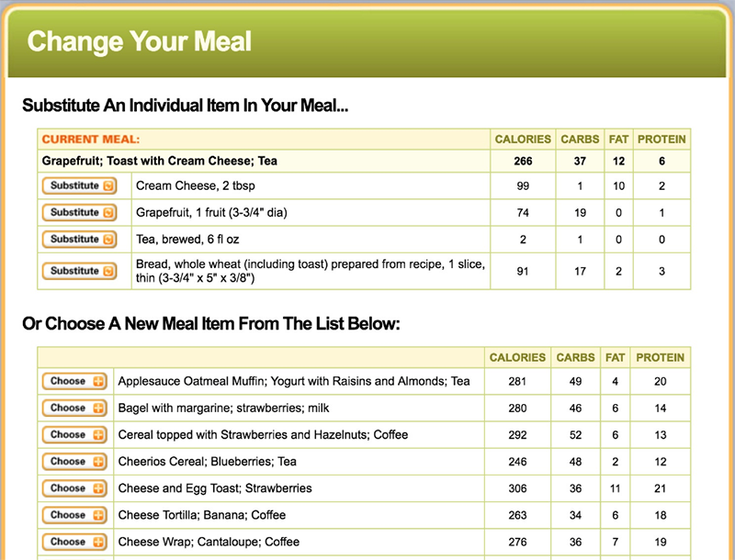
Task: Choose Cereal topped with Strawberries and Hazelnuts
Action: click(74, 434)
